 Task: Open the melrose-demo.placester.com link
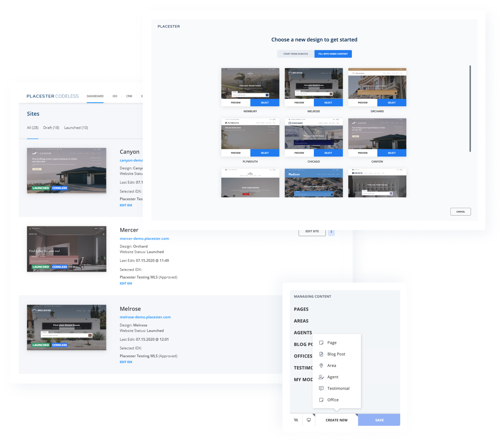[145, 317]
